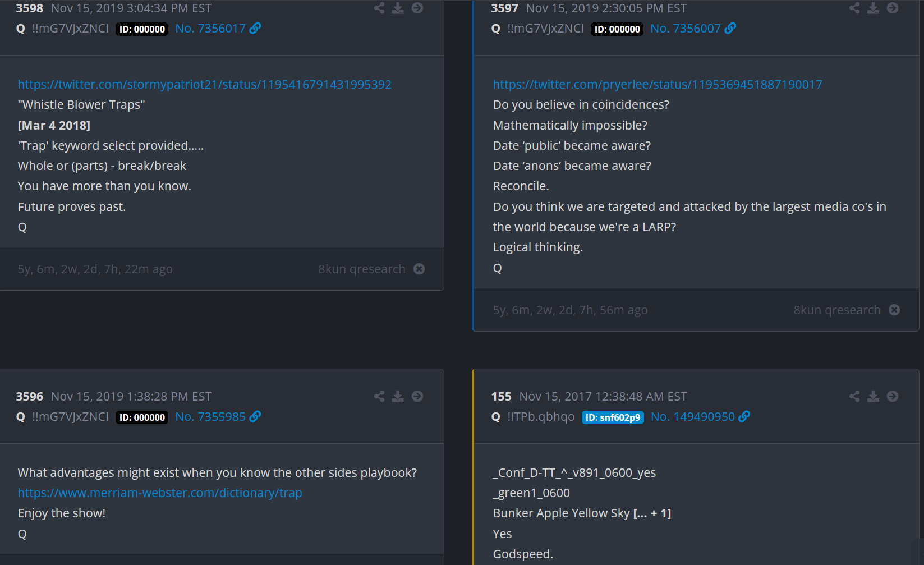Click the line 'Logical thinking.'
Screen dimensions: 924x565
pos(538,247)
